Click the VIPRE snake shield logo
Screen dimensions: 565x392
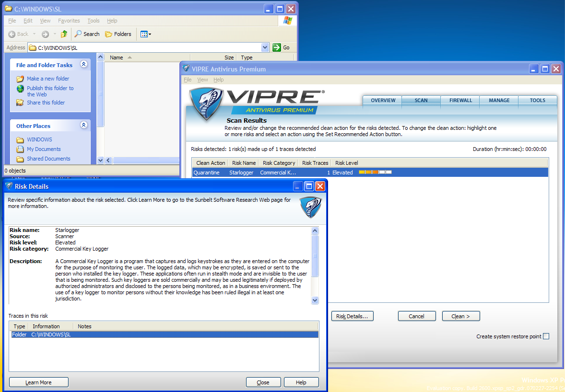[206, 104]
